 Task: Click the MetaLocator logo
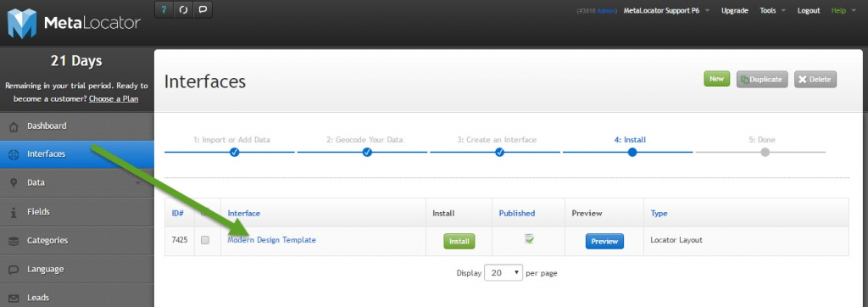(74, 23)
